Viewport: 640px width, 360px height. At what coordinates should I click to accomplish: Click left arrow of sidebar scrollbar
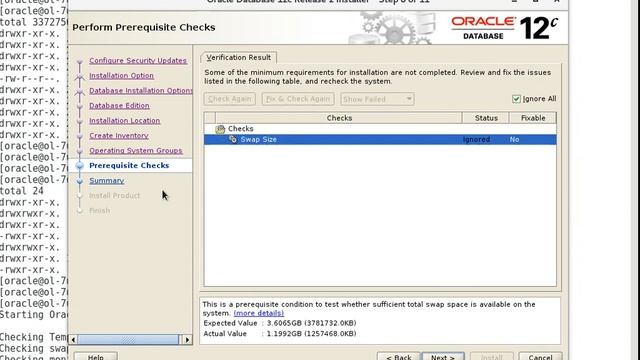click(x=73, y=340)
